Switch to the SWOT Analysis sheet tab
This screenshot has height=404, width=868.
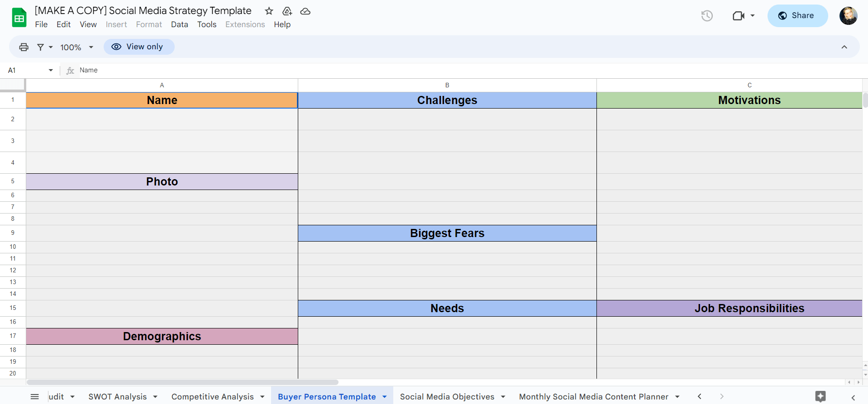pos(117,397)
